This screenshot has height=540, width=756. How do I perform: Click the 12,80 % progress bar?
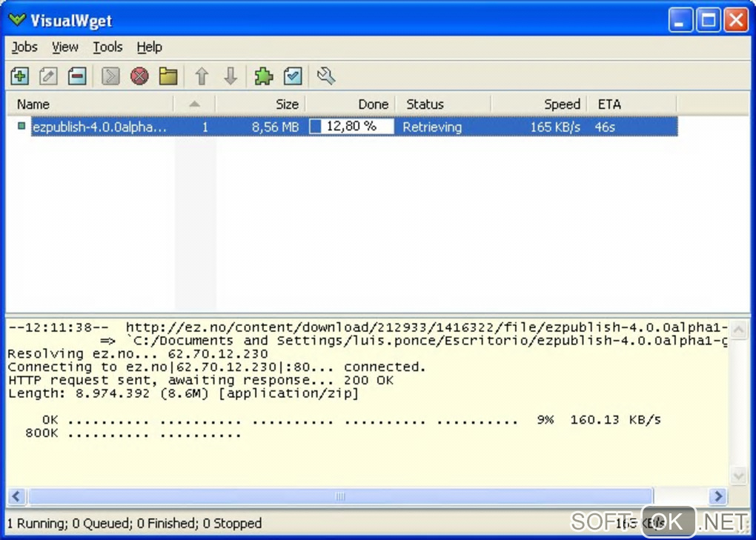tap(351, 127)
